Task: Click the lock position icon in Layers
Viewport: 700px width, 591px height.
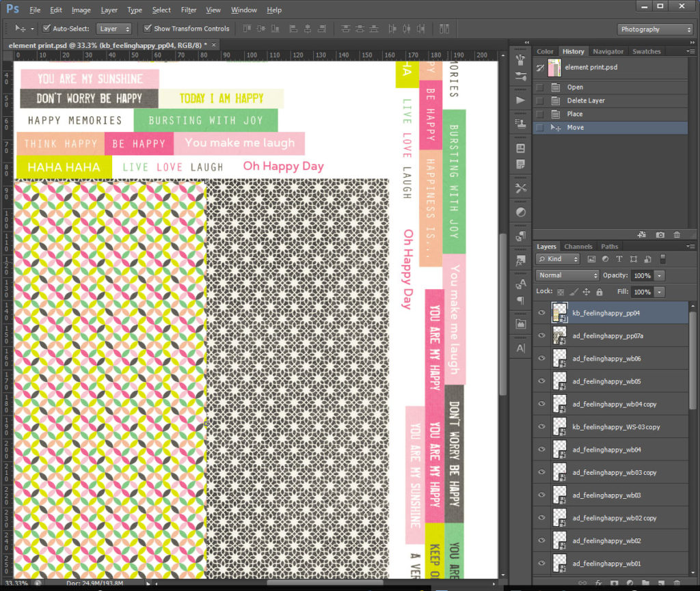Action: 587,292
